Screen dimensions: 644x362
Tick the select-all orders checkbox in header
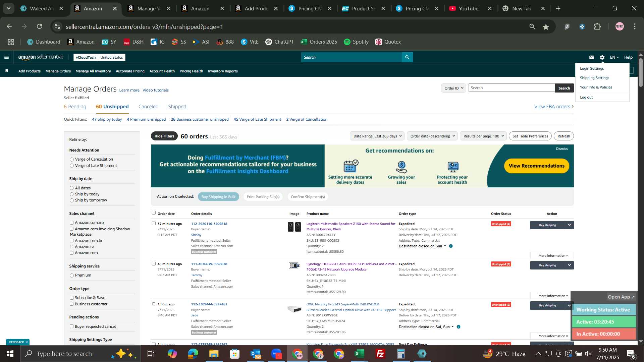coord(154,213)
